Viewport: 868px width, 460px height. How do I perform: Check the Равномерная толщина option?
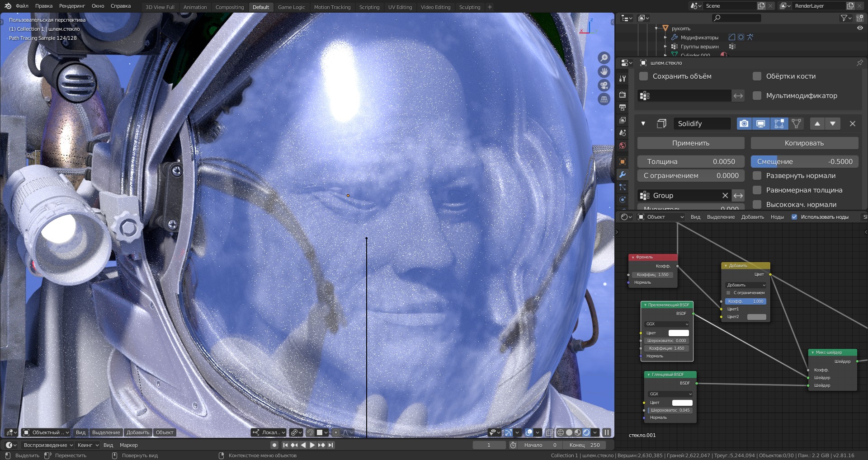point(757,190)
